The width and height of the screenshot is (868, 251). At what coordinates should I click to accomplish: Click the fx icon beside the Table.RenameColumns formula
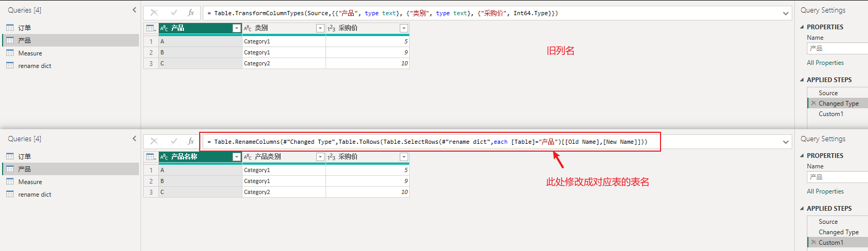191,141
